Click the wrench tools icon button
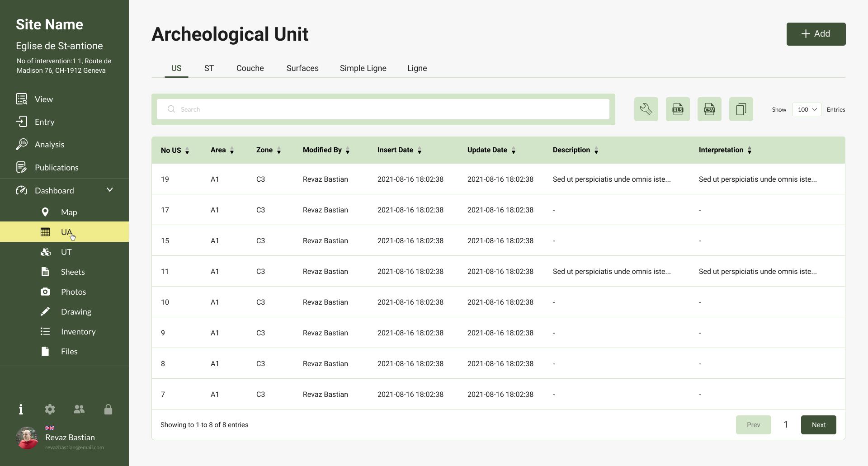 (x=646, y=109)
